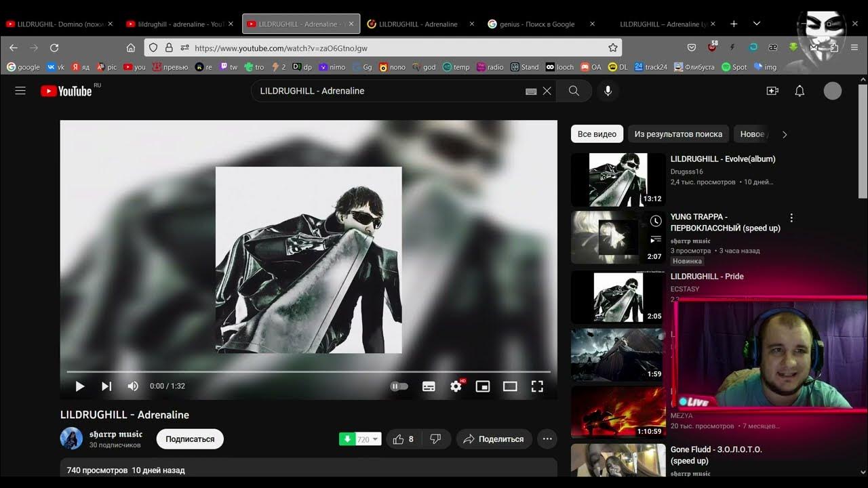Show more filter chips with arrow
This screenshot has height=488, width=868.
[x=785, y=134]
